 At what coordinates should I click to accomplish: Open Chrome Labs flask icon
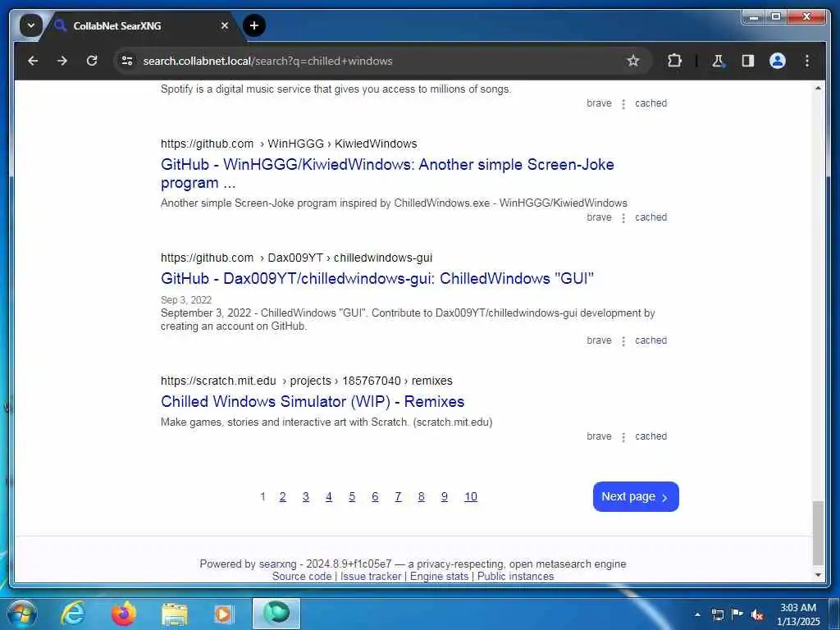pos(719,61)
